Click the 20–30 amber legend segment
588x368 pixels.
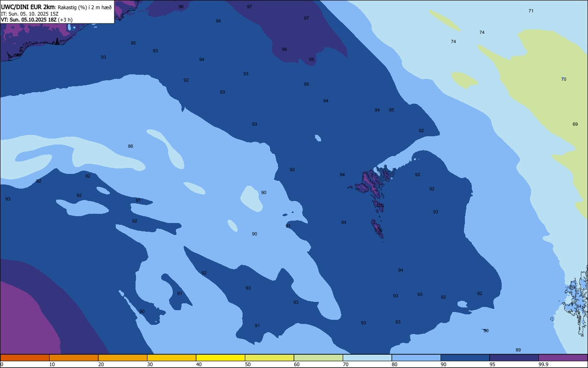(123, 357)
